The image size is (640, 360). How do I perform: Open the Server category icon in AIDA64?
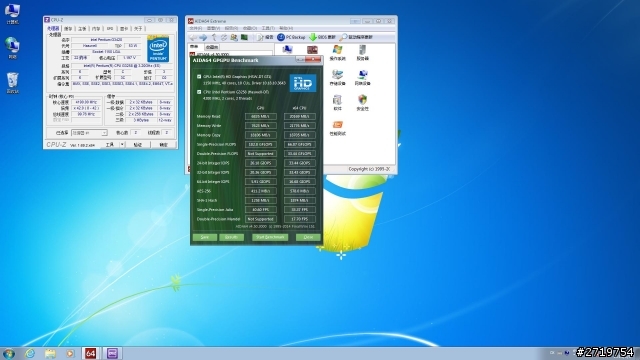[362, 53]
